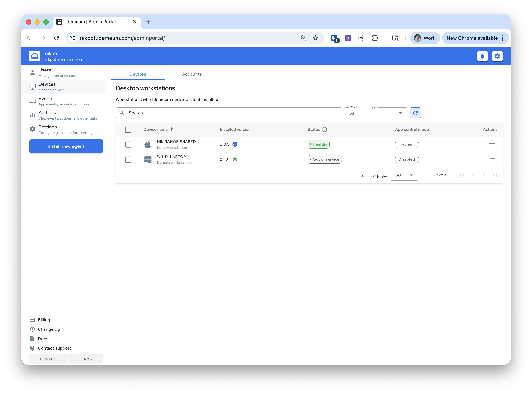This screenshot has height=393, width=532.
Task: Click the green upgrade arrows beside 2.1.3
Action: point(235,159)
